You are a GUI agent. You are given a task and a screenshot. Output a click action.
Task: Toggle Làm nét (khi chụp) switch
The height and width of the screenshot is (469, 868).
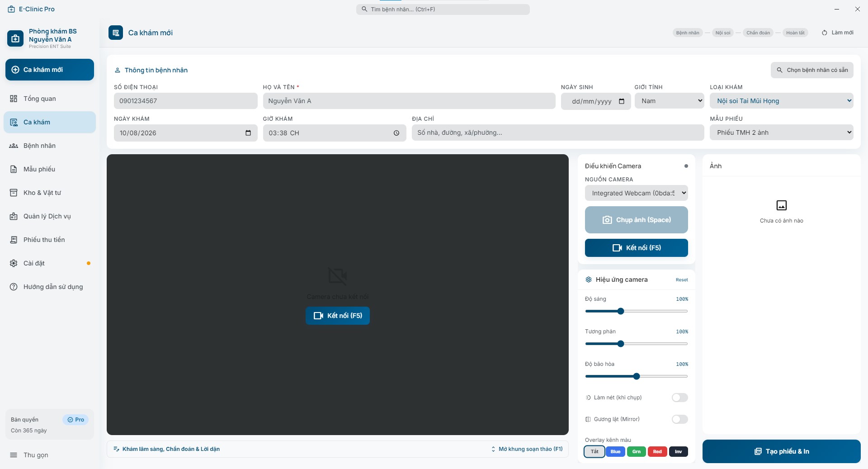[x=679, y=398]
